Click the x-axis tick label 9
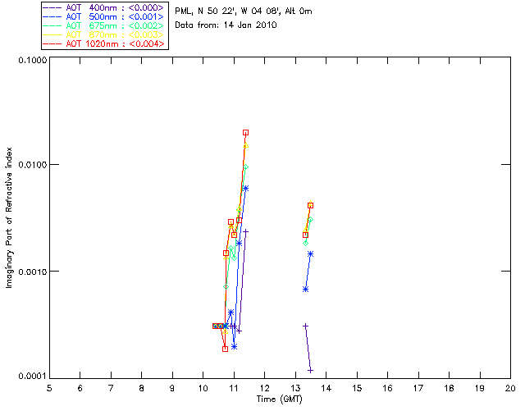The height and width of the screenshot is (420, 525). (172, 388)
